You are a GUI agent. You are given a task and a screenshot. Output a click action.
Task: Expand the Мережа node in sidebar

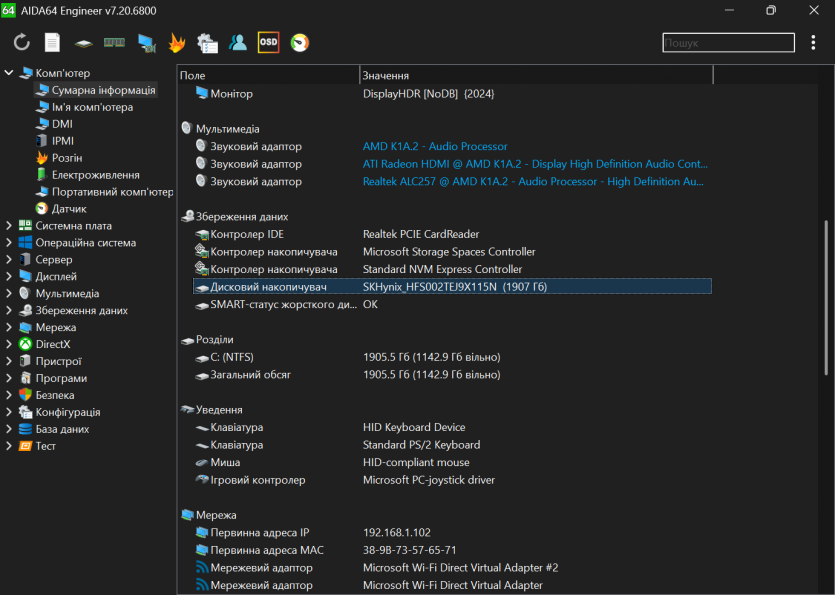9,328
